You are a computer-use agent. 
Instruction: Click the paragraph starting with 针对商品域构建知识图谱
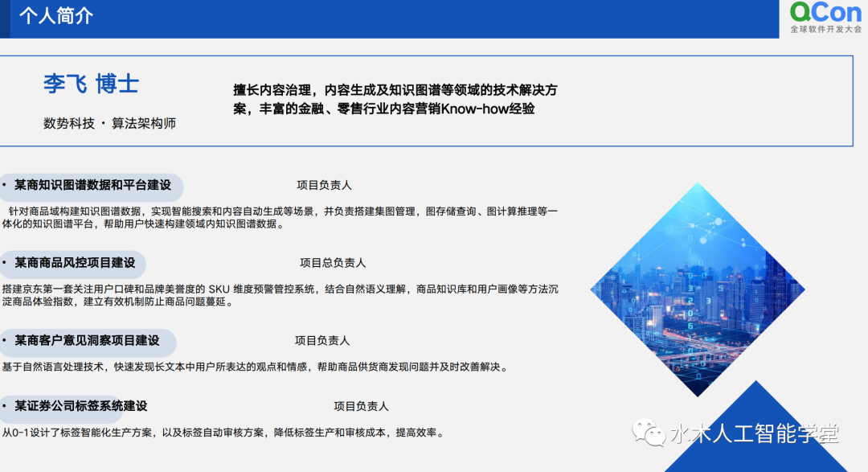click(x=280, y=218)
